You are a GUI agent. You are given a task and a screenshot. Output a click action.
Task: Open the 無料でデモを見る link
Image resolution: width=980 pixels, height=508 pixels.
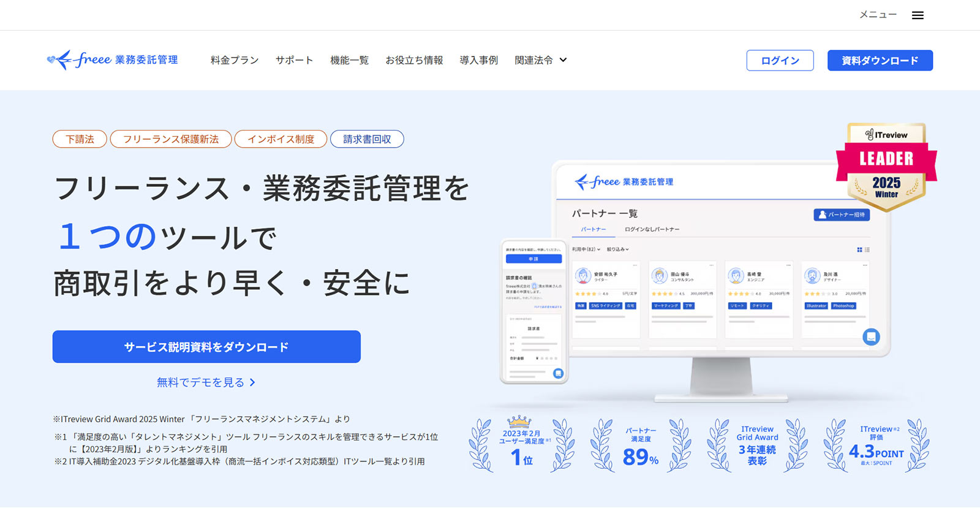pyautogui.click(x=206, y=382)
